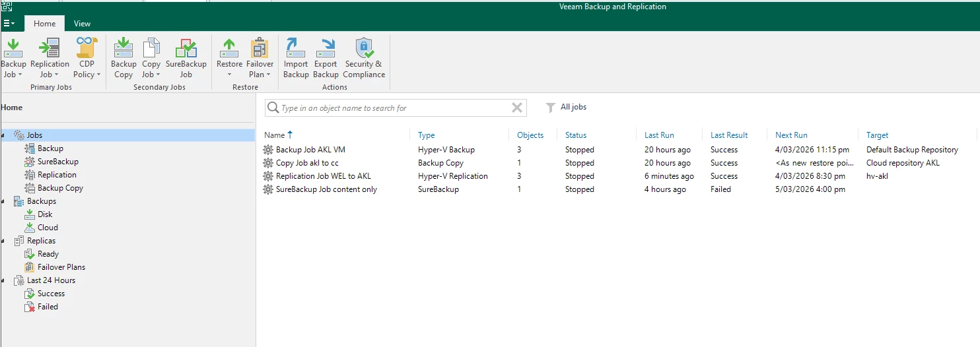Viewport: 980px width, 347px height.
Task: Click the Export Backup icon
Action: 326,49
